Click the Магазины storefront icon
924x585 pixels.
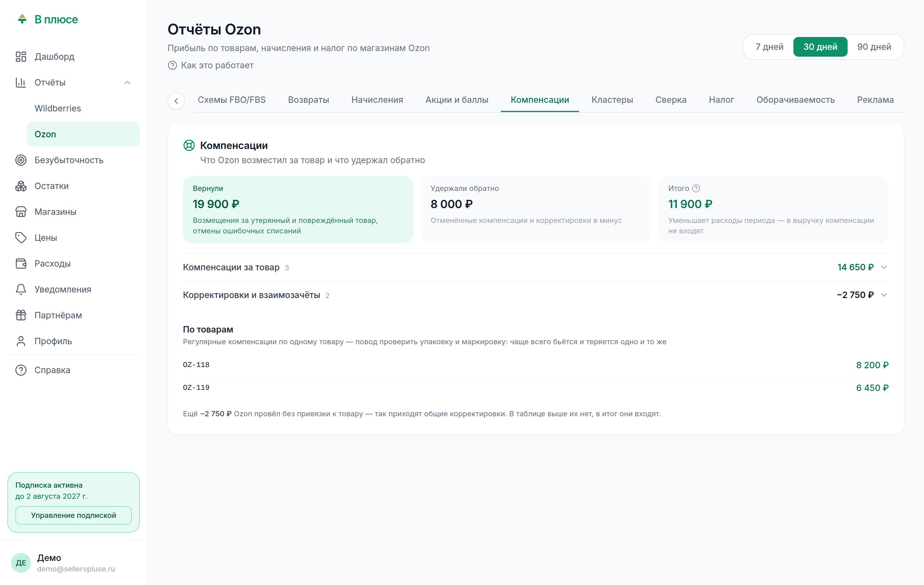tap(21, 212)
